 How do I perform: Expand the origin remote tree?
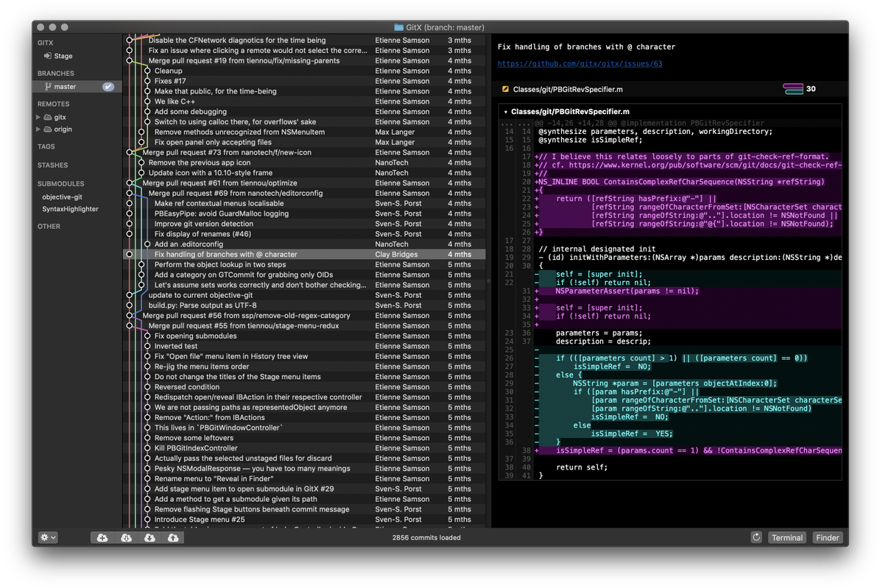coord(38,129)
